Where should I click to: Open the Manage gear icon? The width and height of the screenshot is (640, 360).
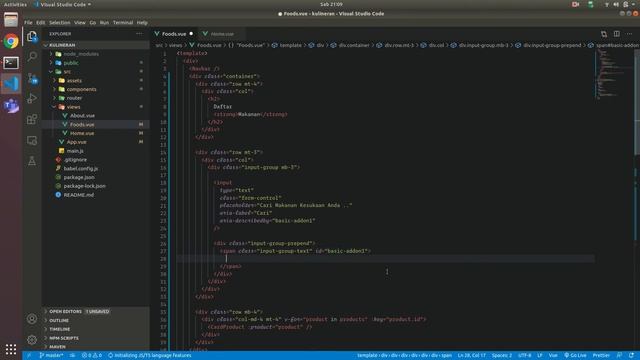(x=32, y=340)
